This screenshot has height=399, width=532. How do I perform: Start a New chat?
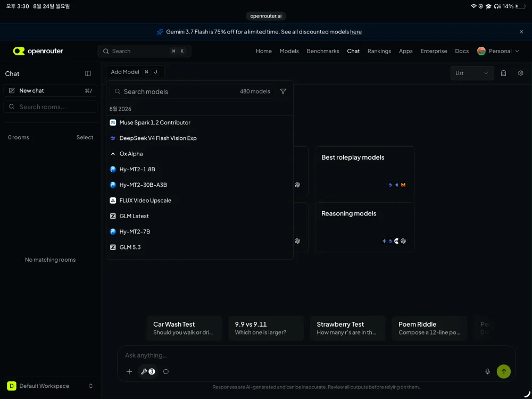pyautogui.click(x=50, y=90)
